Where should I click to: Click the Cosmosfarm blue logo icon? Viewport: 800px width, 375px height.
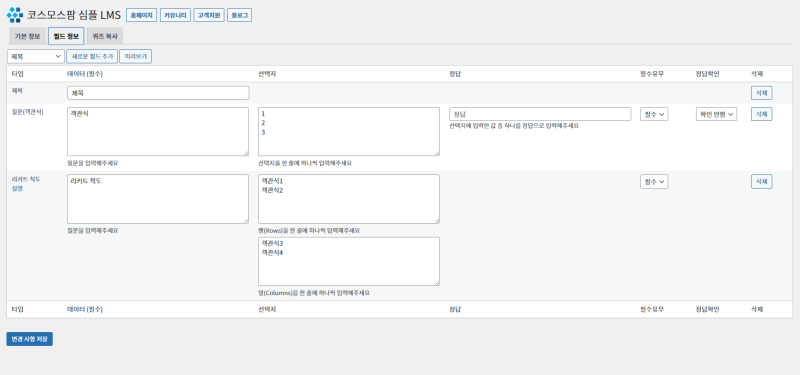tap(15, 15)
